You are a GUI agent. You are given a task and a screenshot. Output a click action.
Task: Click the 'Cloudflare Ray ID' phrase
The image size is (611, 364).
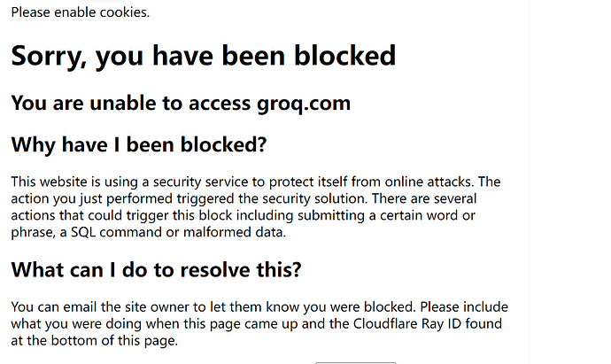pyautogui.click(x=407, y=324)
